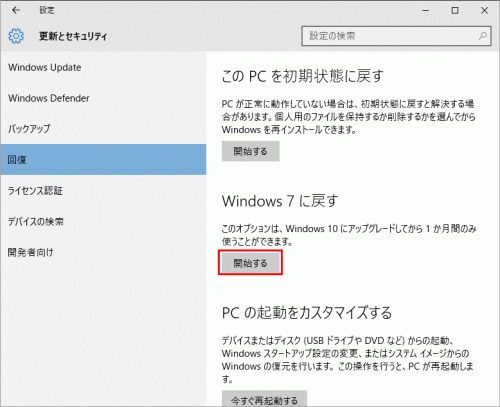500x407 pixels.
Task: Click the この PC を初期状態に戻す heading
Action: tap(303, 76)
